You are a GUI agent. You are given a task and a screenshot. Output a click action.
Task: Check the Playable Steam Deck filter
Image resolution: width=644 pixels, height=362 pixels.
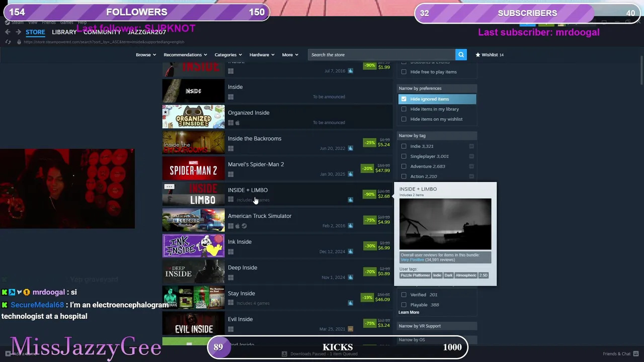click(404, 305)
